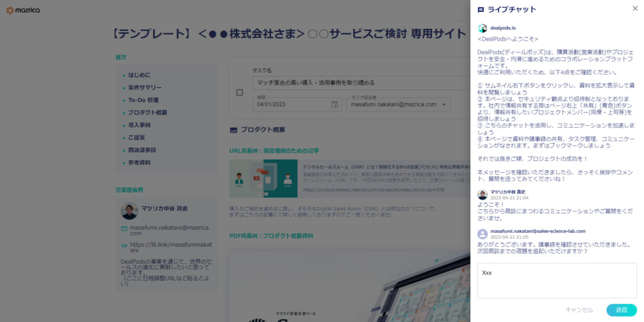Click the timestamp 2023-04-21 21:04
644x322 pixels.
(509, 197)
